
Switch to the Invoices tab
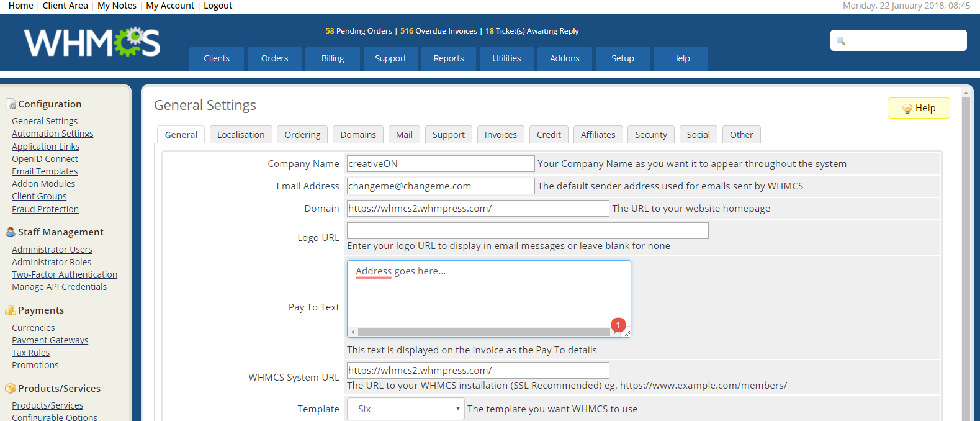coord(501,135)
